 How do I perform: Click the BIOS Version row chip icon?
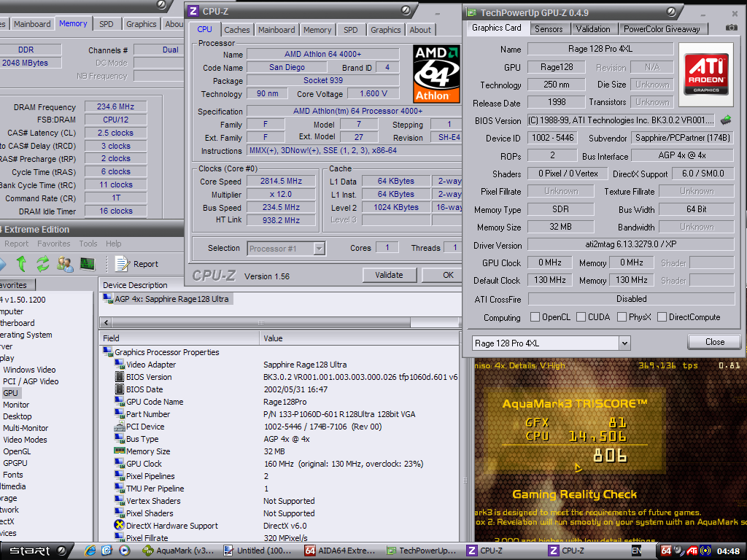119,377
